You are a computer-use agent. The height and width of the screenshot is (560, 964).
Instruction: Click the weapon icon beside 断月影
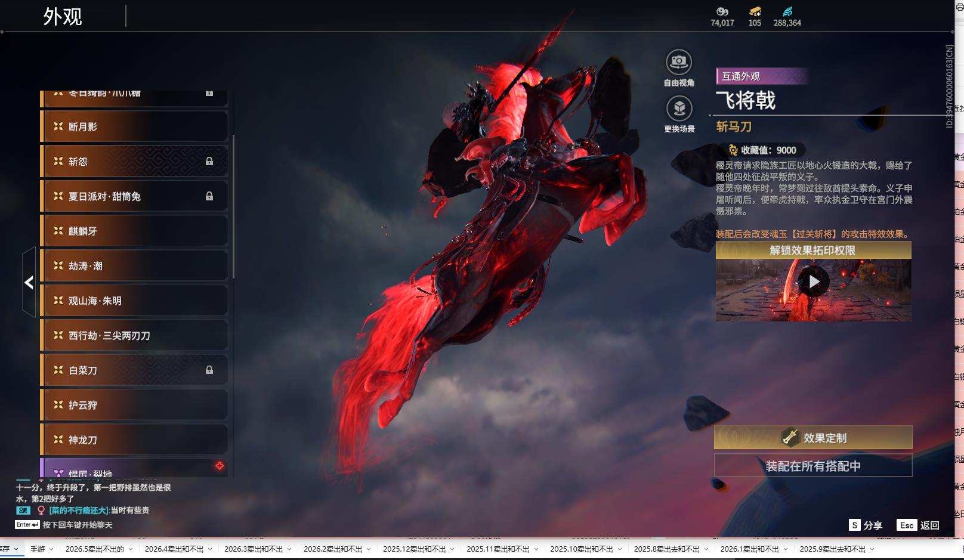click(58, 126)
